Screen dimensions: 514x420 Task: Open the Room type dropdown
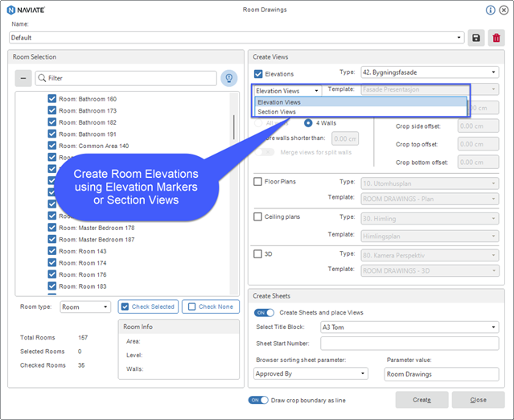point(85,307)
